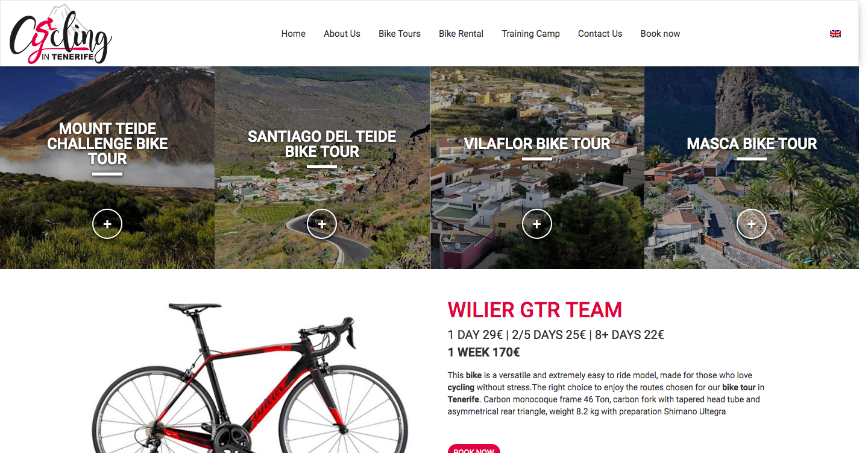This screenshot has width=868, height=453.
Task: Click the Wilier bike product image
Action: [250, 378]
